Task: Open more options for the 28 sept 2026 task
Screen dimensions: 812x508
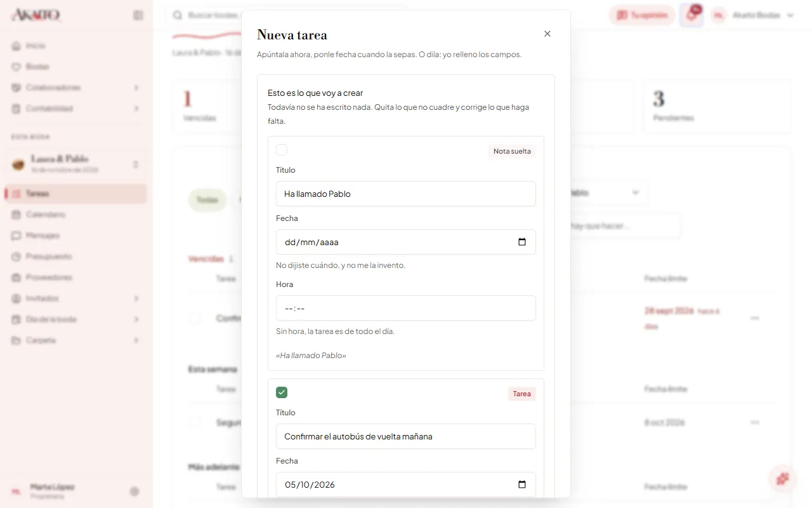Action: tap(755, 318)
